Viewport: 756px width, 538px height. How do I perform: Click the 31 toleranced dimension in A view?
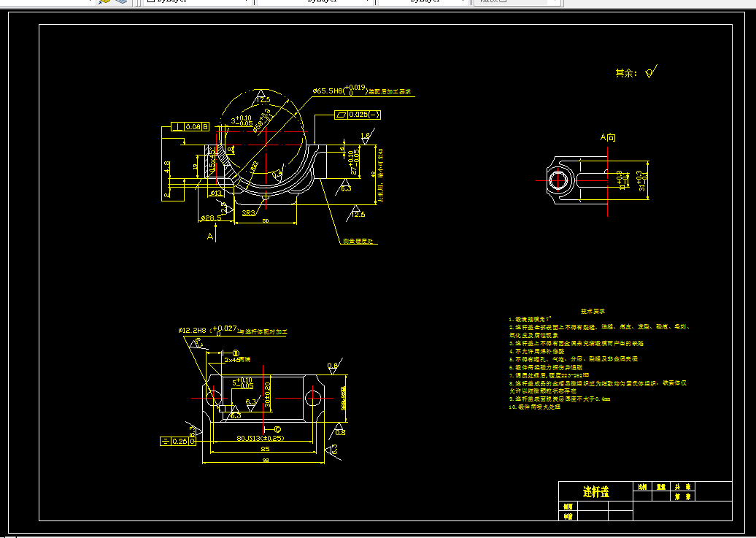[x=642, y=180]
